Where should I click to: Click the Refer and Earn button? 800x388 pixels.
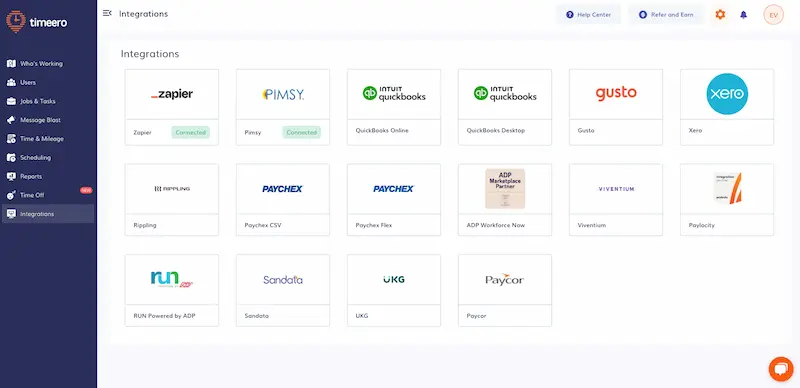(x=666, y=15)
